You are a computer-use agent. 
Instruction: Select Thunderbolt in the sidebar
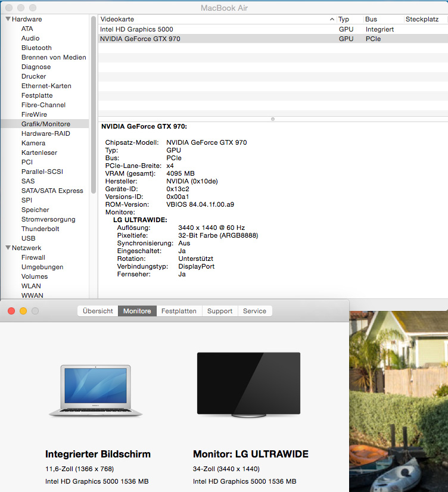[x=40, y=229]
